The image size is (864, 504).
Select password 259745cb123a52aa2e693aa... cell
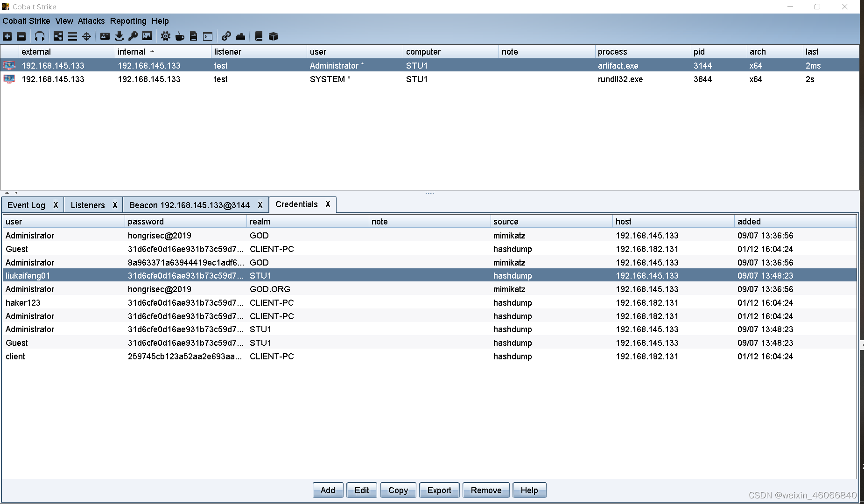pos(186,357)
